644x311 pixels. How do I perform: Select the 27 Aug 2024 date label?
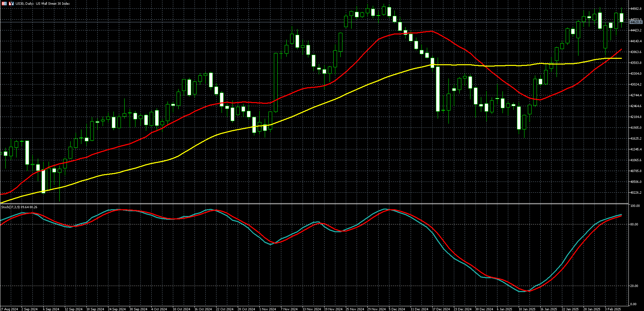(x=9, y=309)
